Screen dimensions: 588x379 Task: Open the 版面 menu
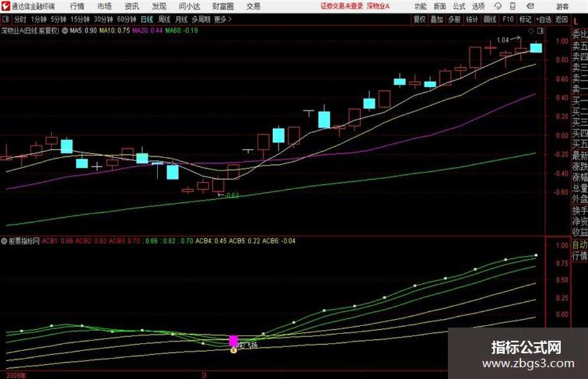[x=439, y=6]
